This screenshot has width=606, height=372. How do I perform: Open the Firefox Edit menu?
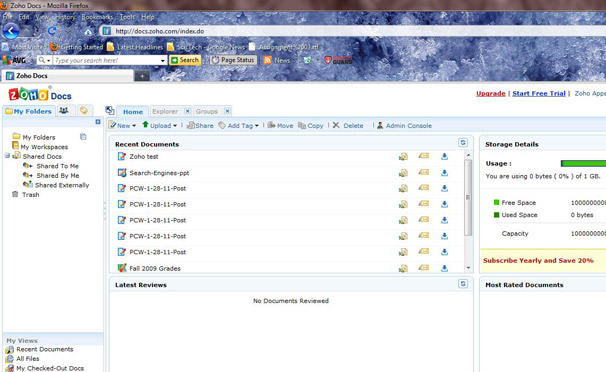pos(24,17)
